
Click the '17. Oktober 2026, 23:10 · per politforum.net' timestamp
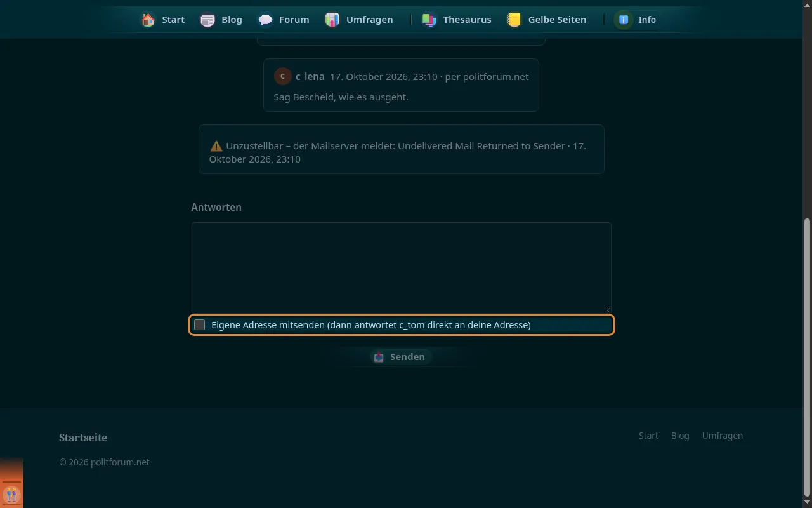429,76
